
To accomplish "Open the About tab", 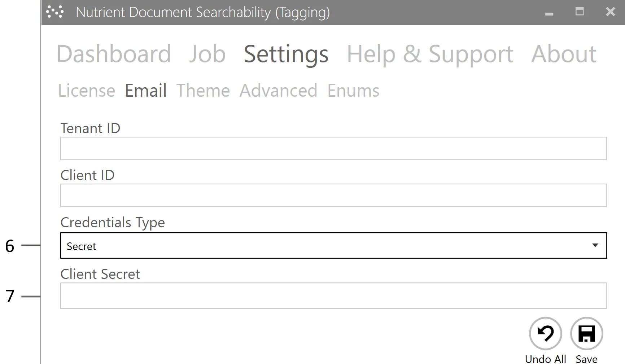I will pos(564,54).
